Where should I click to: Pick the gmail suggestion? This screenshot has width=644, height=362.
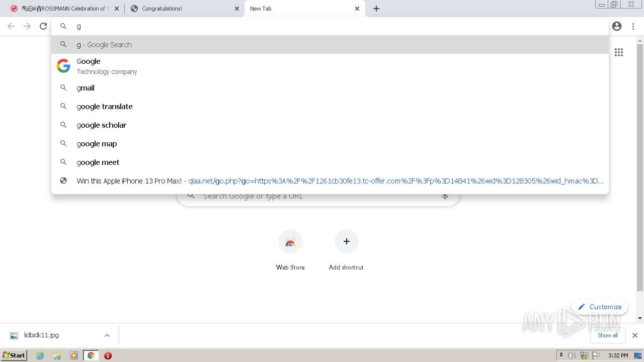tap(330, 88)
